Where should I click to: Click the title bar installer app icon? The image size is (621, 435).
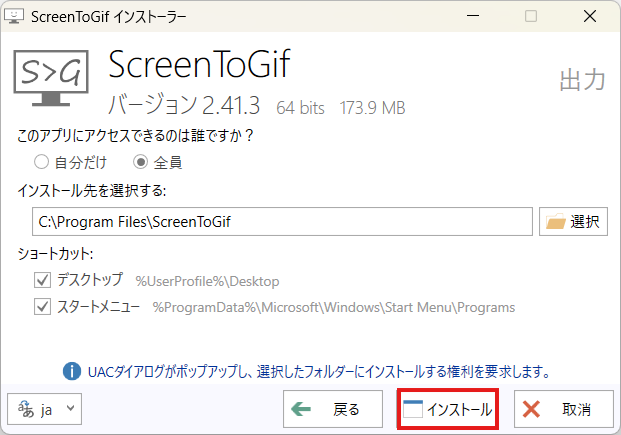point(14,16)
